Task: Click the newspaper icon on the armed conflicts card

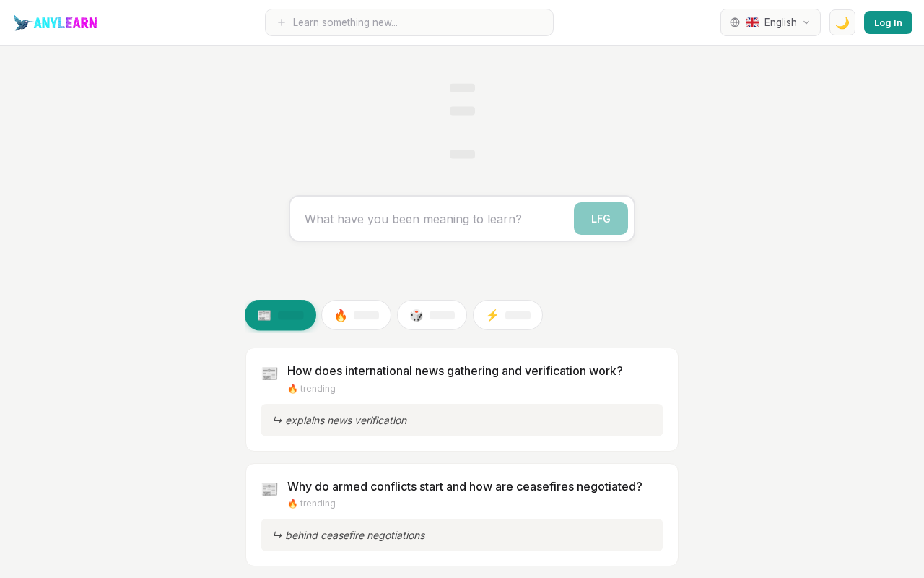Action: pos(269,489)
